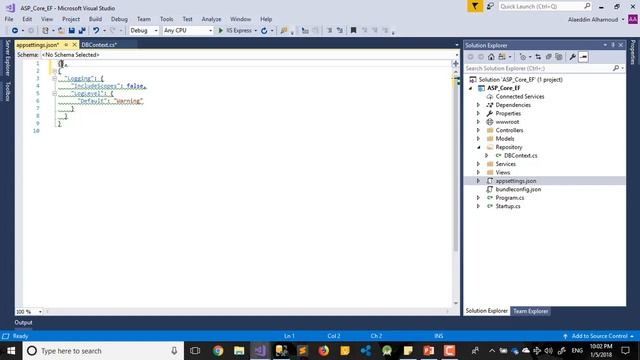Select the Views folder
This screenshot has height=360, width=640.
[503, 173]
